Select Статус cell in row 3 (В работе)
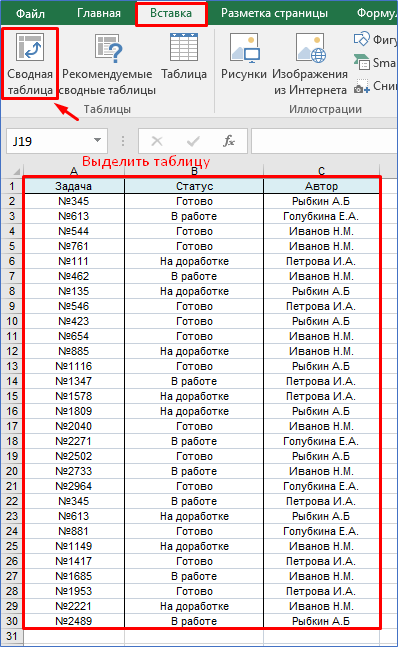This screenshot has height=647, width=398. (194, 216)
